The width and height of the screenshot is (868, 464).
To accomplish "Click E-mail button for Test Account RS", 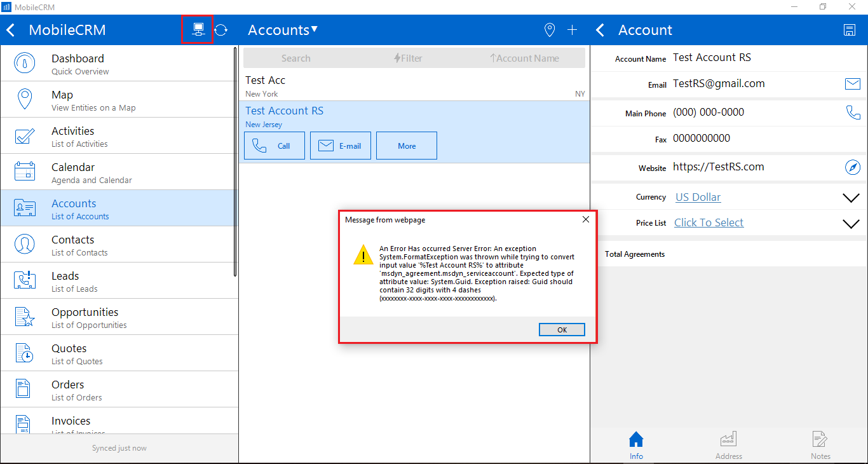I will pos(341,146).
